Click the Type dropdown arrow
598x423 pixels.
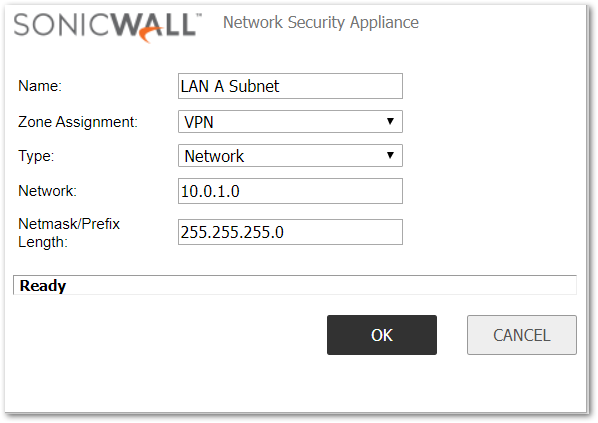tap(390, 155)
